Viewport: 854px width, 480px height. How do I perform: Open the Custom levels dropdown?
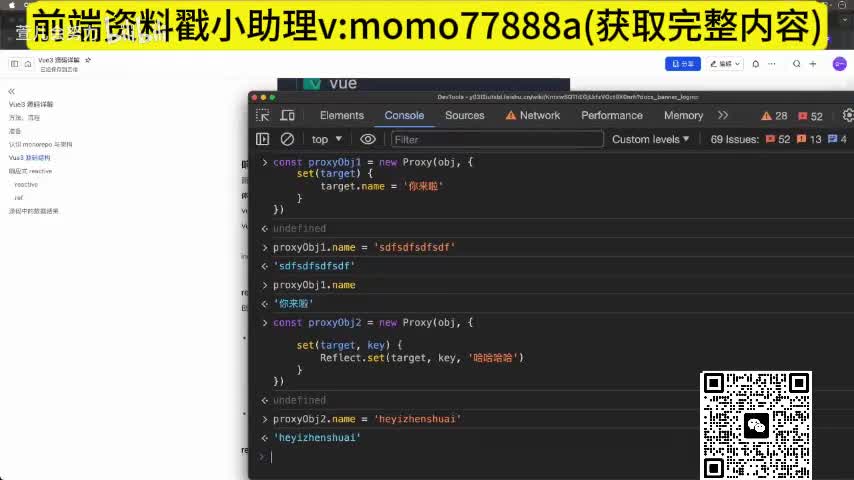(x=650, y=139)
